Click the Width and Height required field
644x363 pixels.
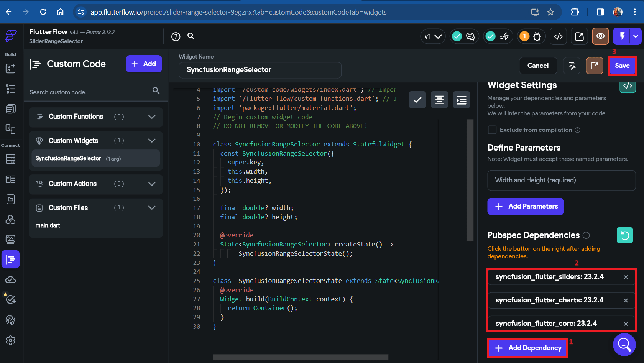(x=561, y=180)
